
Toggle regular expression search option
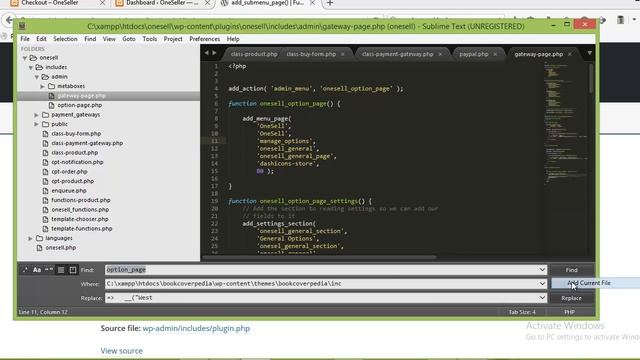(x=25, y=270)
